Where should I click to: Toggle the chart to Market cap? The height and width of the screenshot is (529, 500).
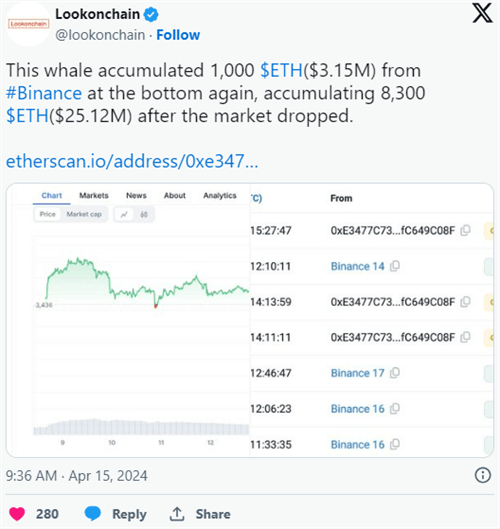84,214
